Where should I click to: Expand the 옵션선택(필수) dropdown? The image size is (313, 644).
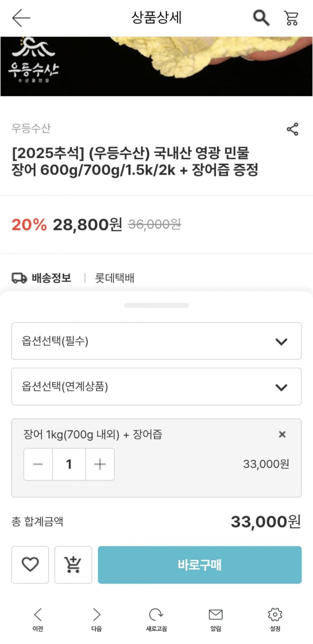156,341
